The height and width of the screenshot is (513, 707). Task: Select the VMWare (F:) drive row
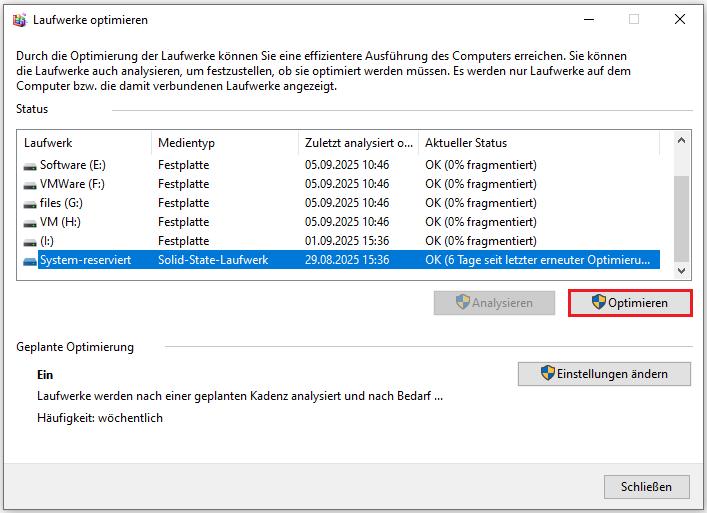point(341,184)
